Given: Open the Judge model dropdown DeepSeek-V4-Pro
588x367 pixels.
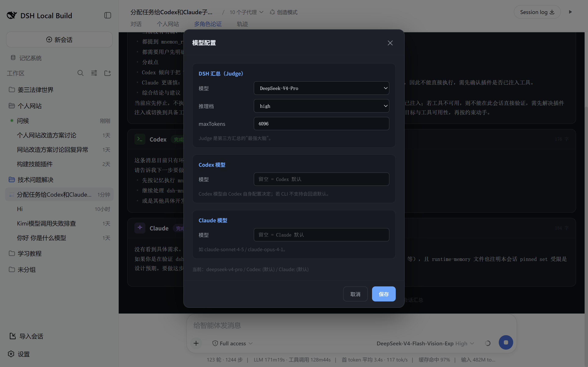Looking at the screenshot, I should point(321,88).
